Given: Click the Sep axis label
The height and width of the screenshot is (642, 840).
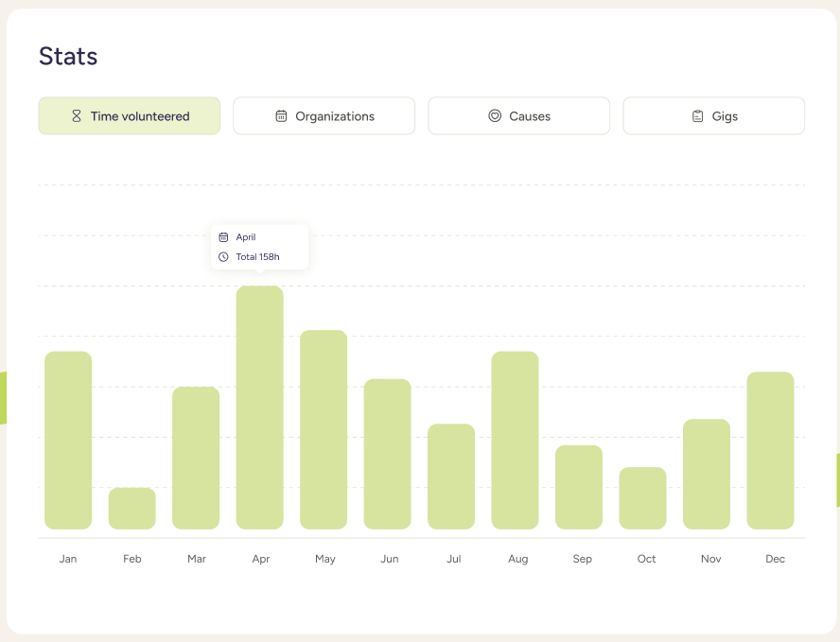Looking at the screenshot, I should click(x=582, y=559).
